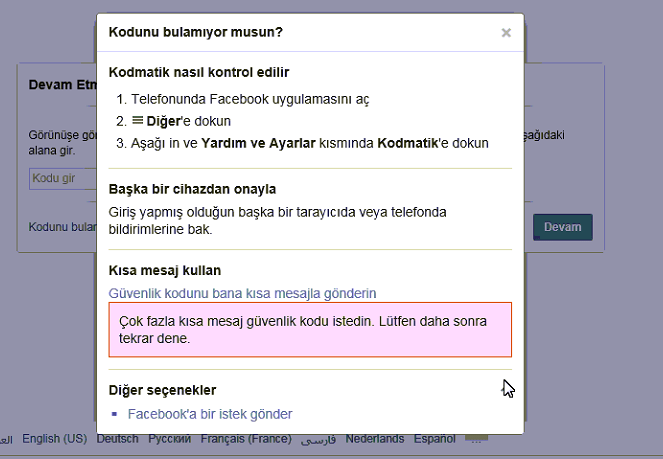The width and height of the screenshot is (663, 459).
Task: Click the hamburger icon beside 'Diğer'
Action: click(x=137, y=120)
